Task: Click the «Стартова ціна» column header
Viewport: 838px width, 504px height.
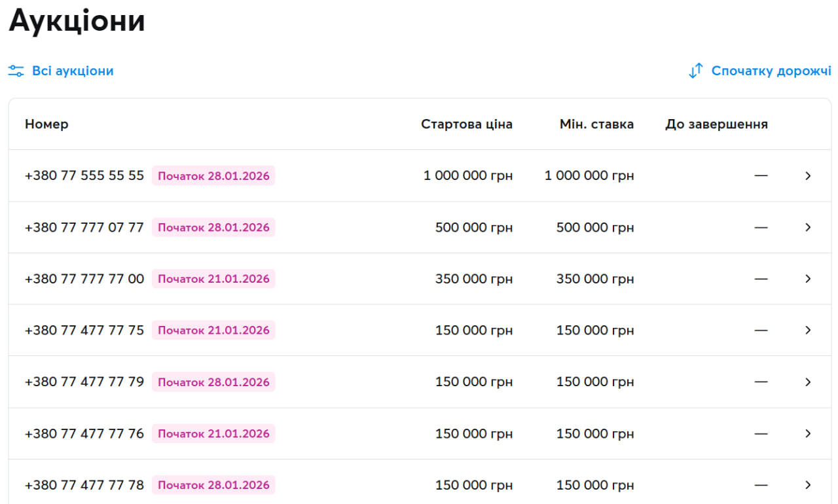Action: pos(466,124)
